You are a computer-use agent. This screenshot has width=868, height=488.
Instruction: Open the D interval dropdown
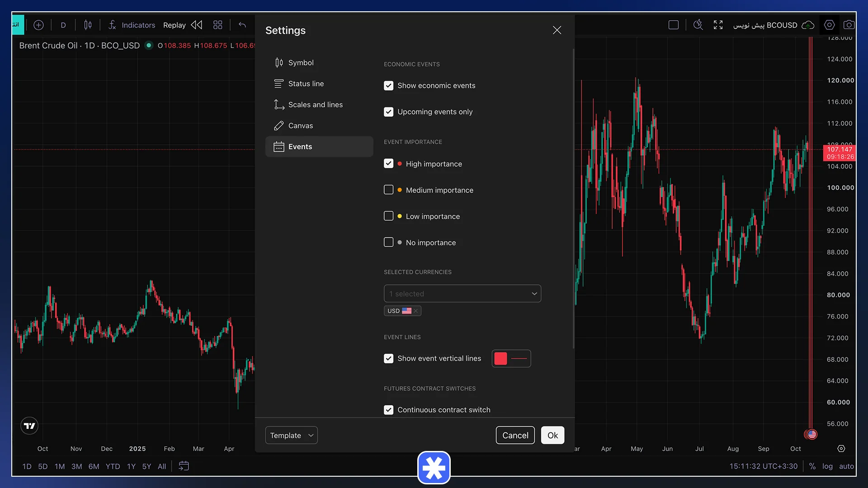pyautogui.click(x=63, y=25)
